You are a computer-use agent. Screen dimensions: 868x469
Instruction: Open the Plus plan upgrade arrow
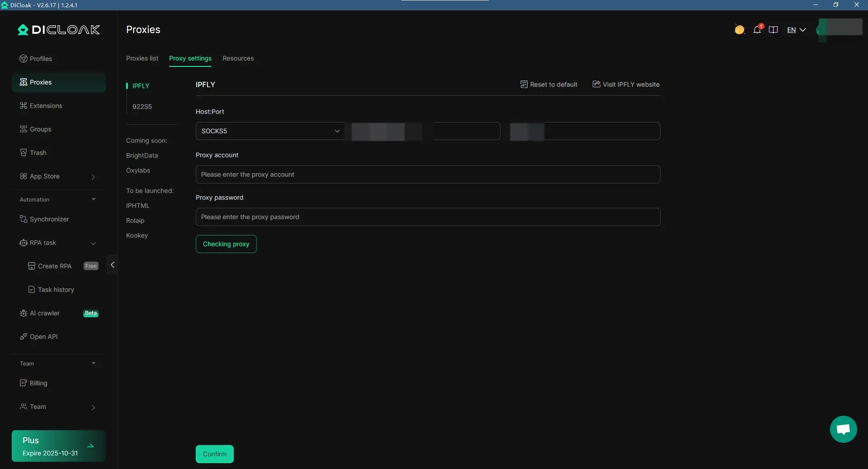[90, 446]
